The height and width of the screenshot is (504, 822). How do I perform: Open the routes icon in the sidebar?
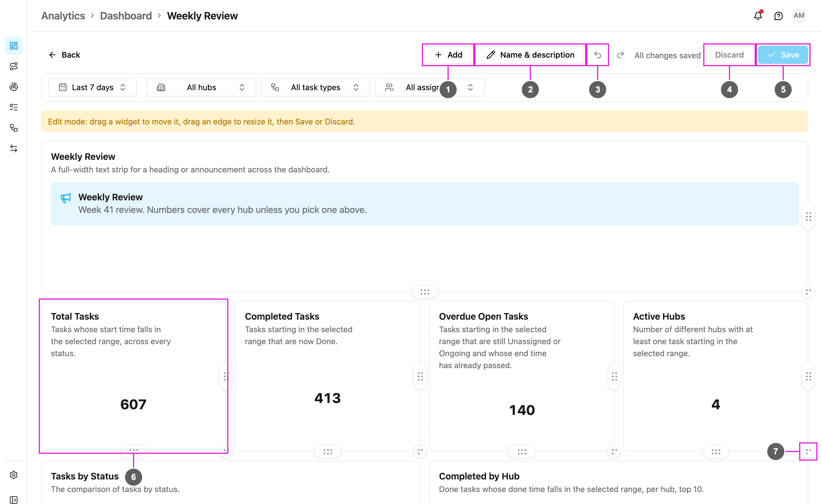tap(14, 66)
